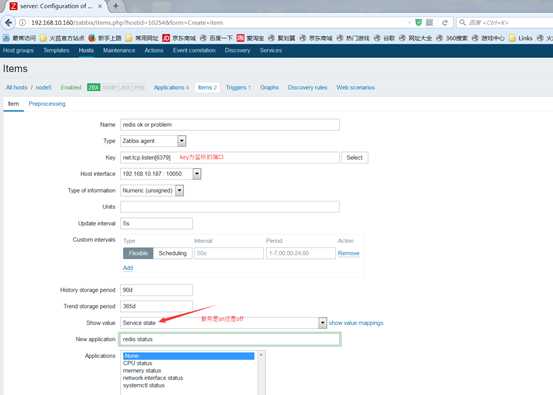Click the show value mappings link

356,323
